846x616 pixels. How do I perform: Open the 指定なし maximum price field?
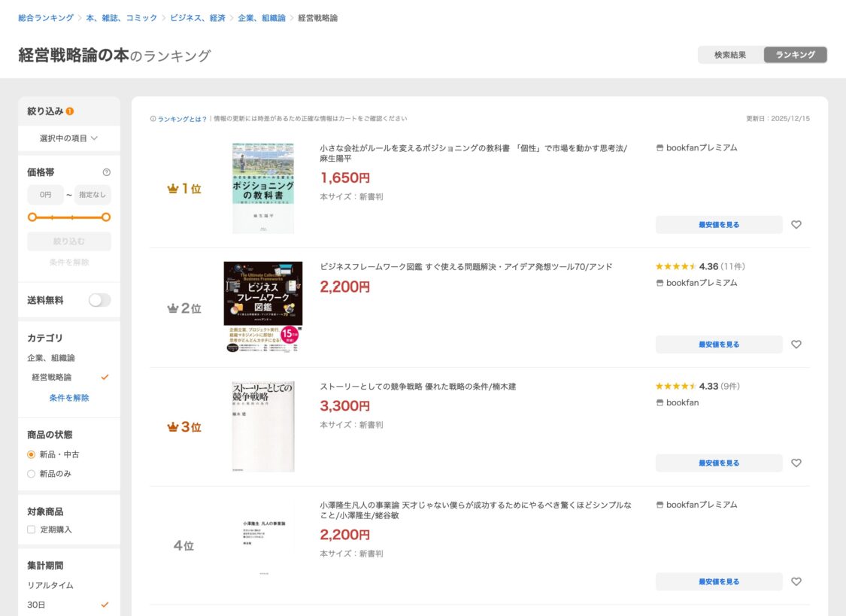click(92, 195)
